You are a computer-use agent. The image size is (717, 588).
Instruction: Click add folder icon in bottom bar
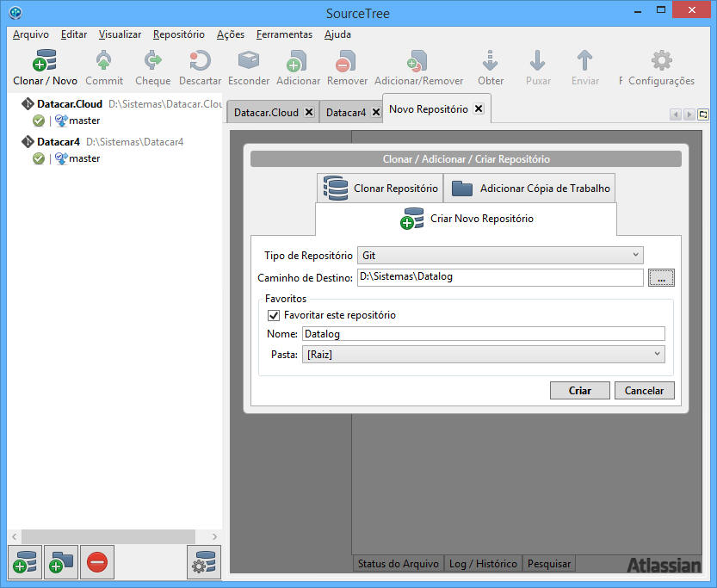point(61,562)
